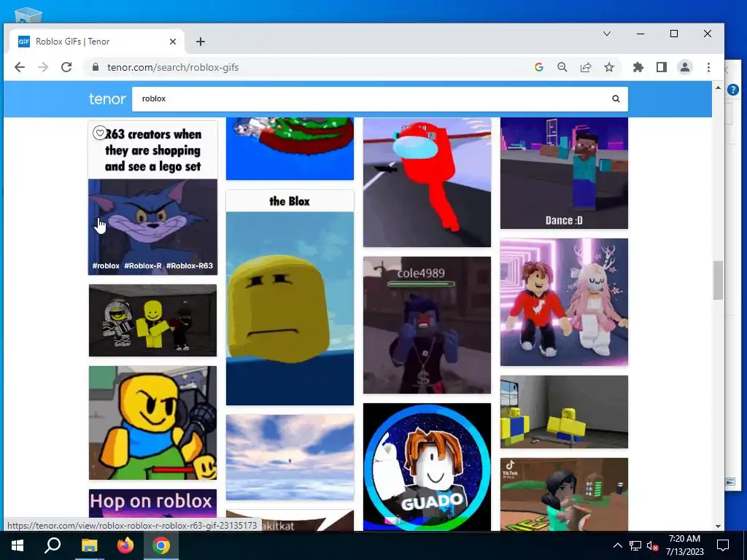
Task: Favorite the R63 creators GIF with heart icon
Action: pyautogui.click(x=99, y=133)
